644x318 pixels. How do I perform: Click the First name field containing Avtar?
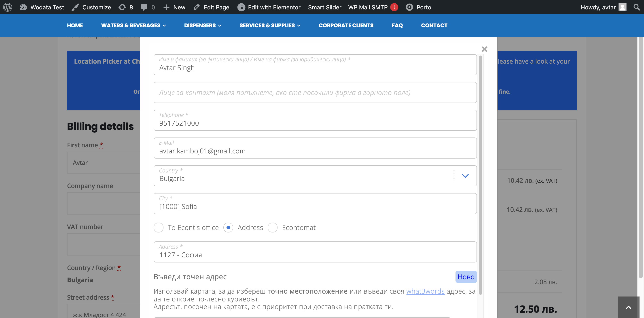pyautogui.click(x=104, y=163)
